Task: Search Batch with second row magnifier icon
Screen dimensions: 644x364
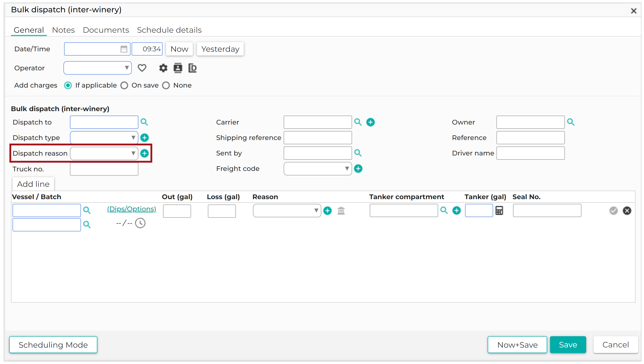Action: 87,225
